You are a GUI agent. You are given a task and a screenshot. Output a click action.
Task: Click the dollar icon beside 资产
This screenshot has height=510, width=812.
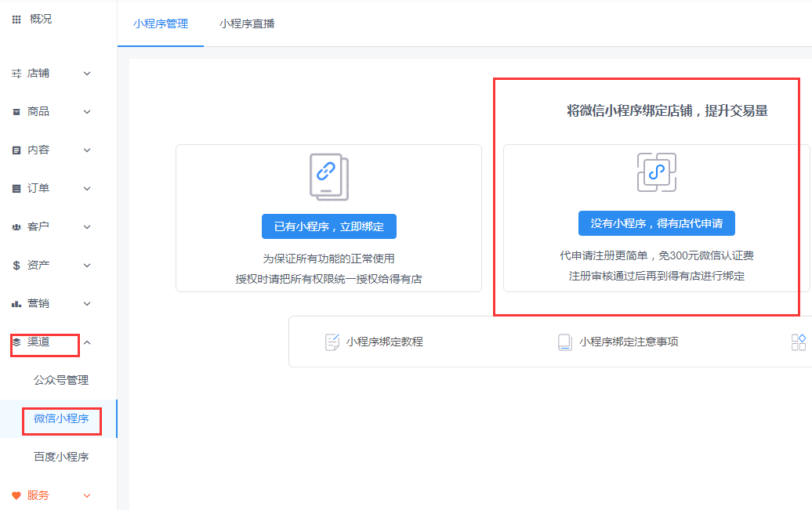pos(16,266)
